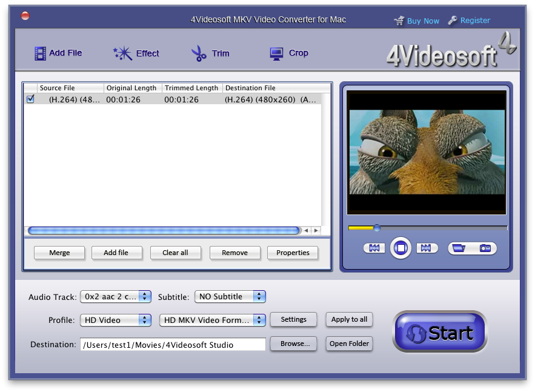Click the Trimmed Length column header
The width and height of the screenshot is (535, 392).
pyautogui.click(x=192, y=88)
